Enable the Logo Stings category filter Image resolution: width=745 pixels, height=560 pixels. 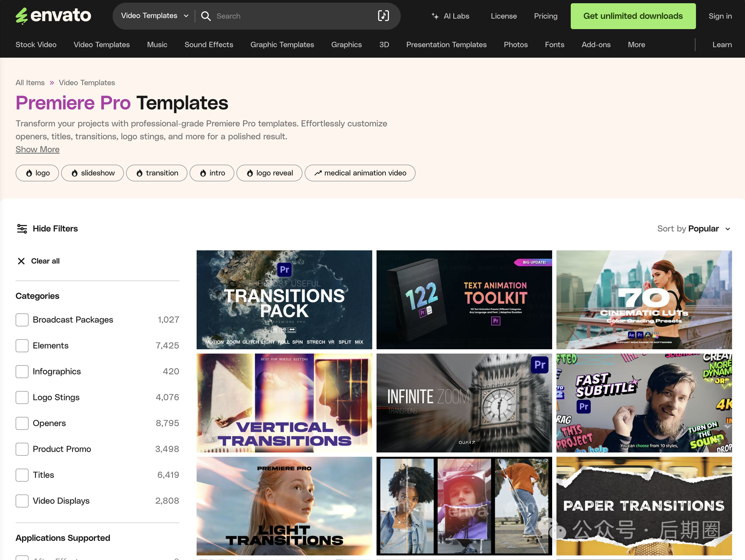[22, 397]
